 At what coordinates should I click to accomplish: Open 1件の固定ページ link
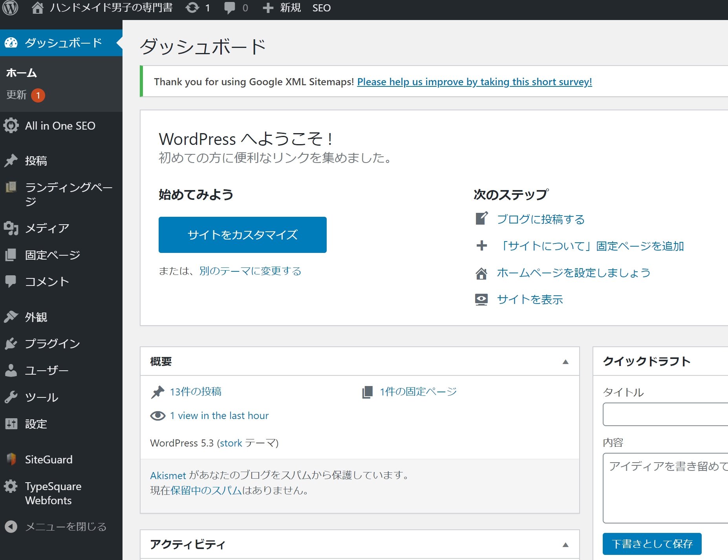click(x=418, y=392)
